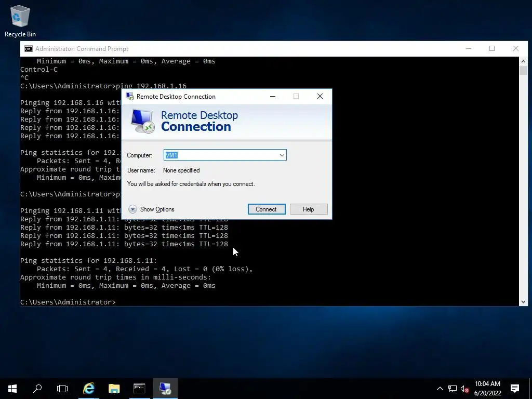Click 'Ping statistics for 192.168.1.11:' line
532x399 pixels.
tap(88, 261)
